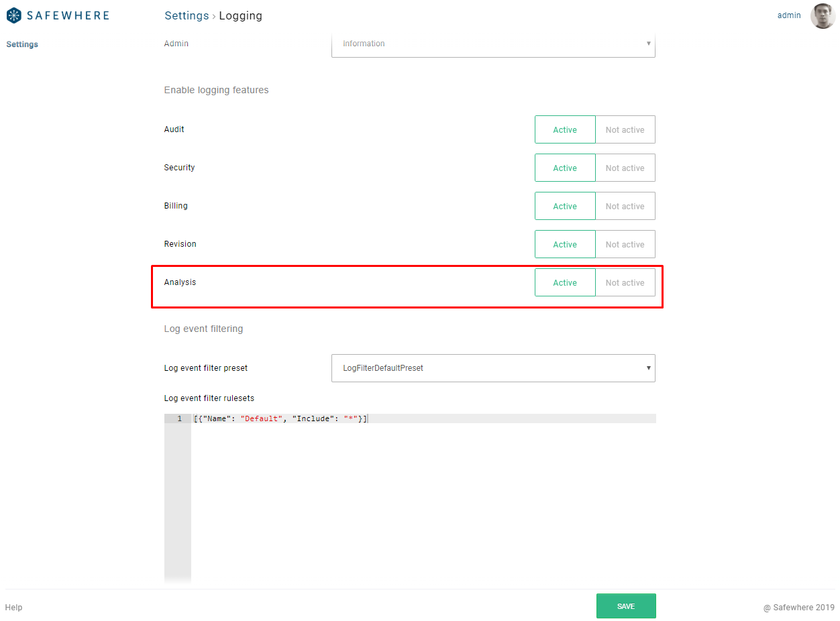Keep Audit logging Not active
Viewport: 840px width, 621px height.
click(625, 129)
